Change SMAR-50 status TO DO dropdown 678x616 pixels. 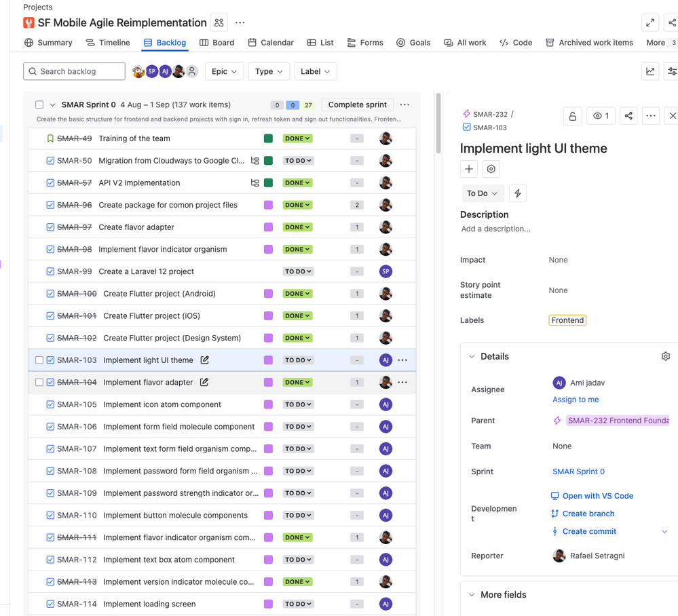click(299, 161)
